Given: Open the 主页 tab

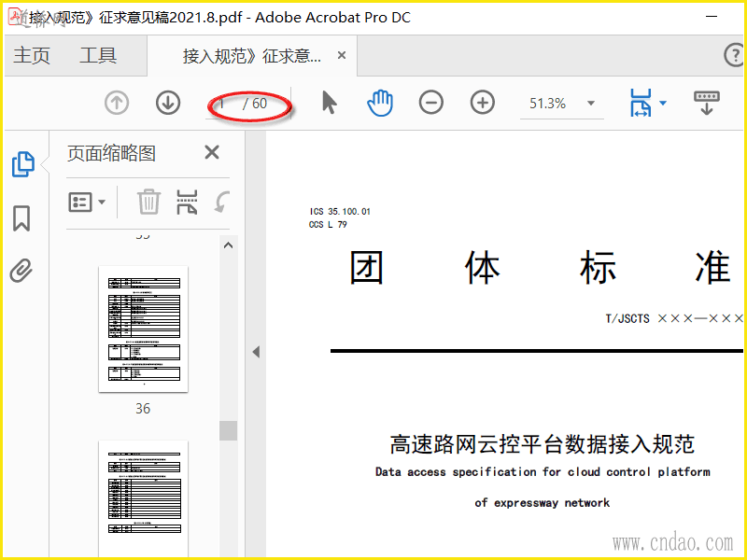Looking at the screenshot, I should click(32, 55).
